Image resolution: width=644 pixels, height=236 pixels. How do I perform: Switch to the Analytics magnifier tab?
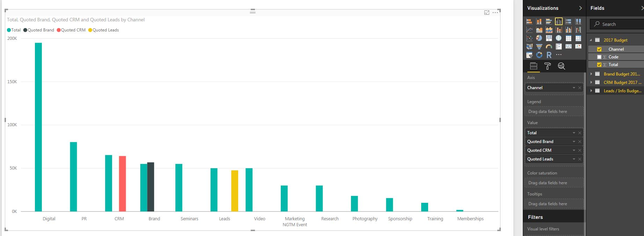[x=561, y=66]
